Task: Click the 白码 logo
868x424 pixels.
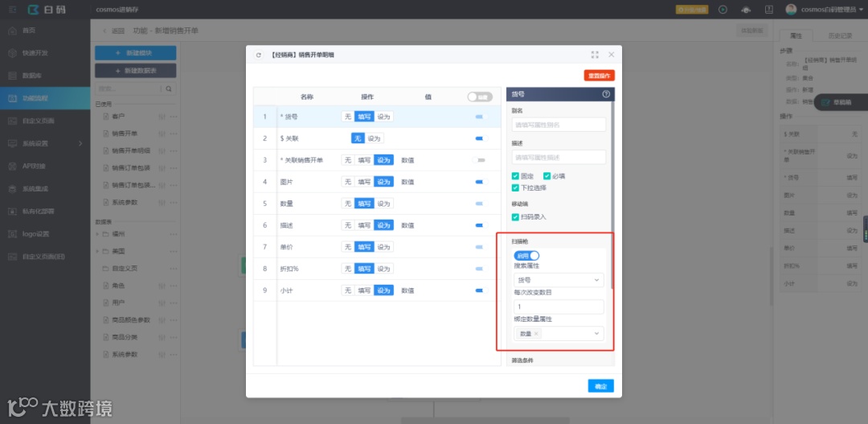Action: (47, 10)
